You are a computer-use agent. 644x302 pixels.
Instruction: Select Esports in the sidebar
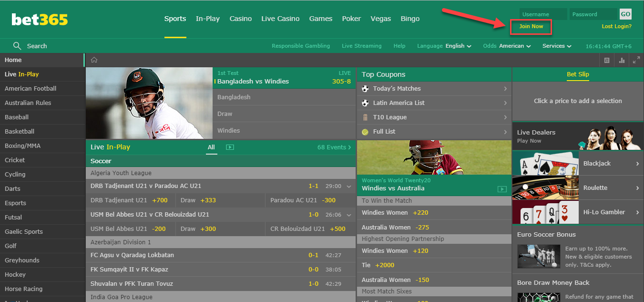tap(42, 203)
